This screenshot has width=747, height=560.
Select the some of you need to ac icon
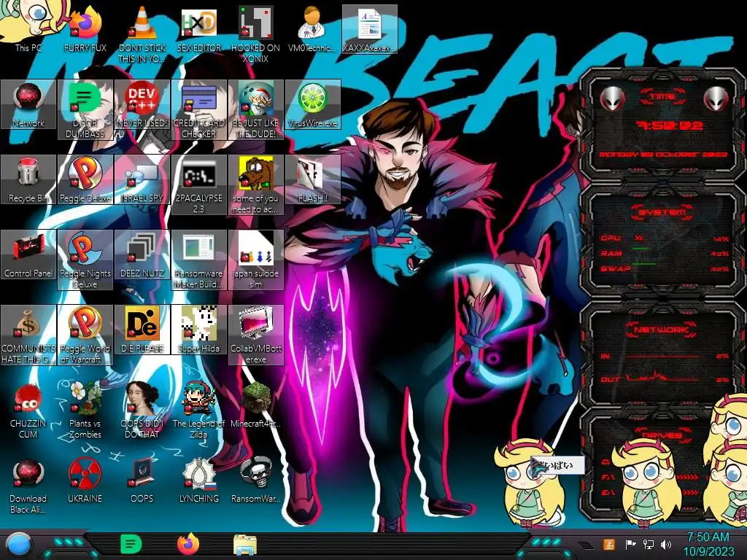(x=255, y=184)
